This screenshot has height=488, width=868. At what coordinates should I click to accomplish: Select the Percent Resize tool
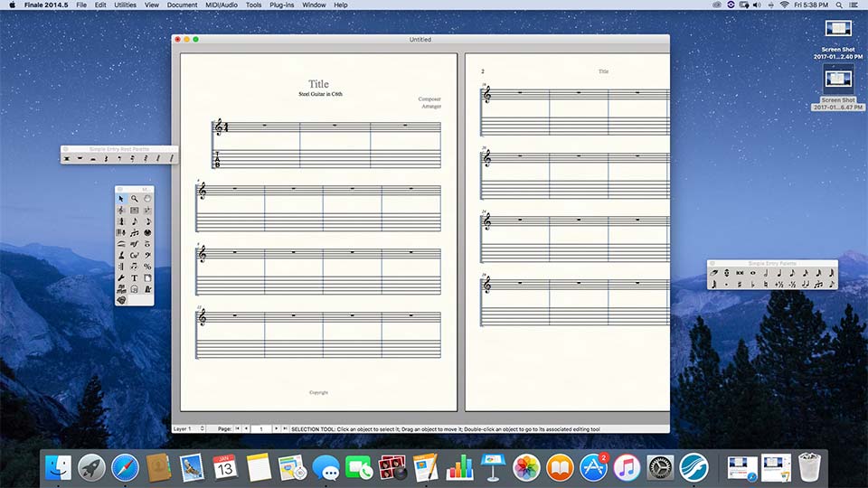(147, 266)
